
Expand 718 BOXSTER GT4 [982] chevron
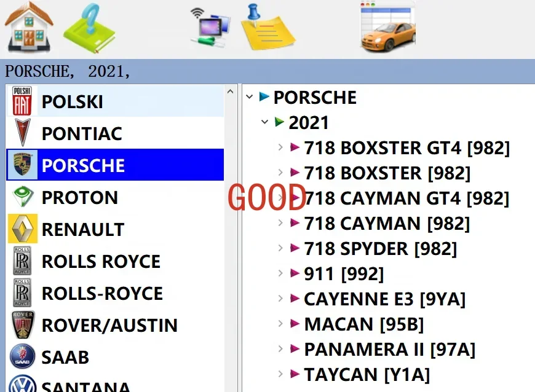click(x=280, y=147)
